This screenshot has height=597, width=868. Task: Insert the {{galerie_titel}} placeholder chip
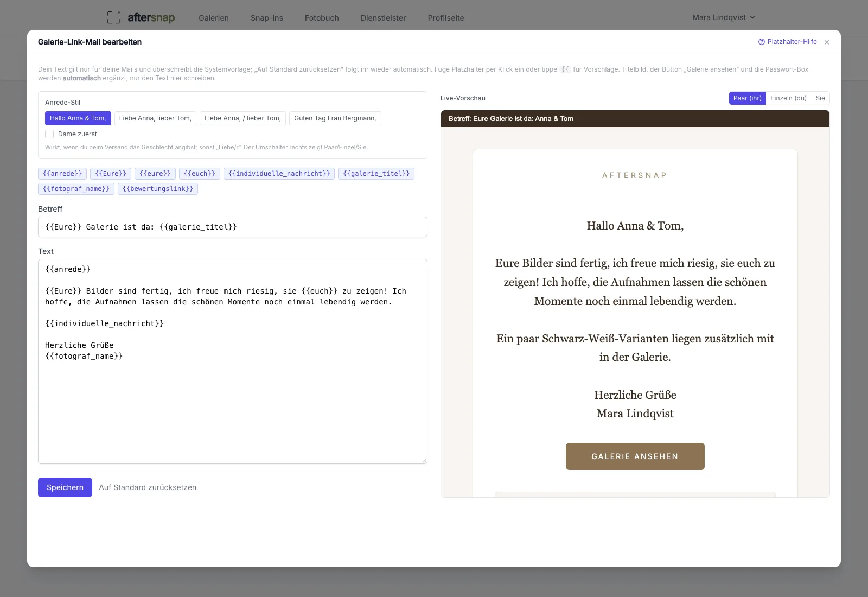click(376, 174)
